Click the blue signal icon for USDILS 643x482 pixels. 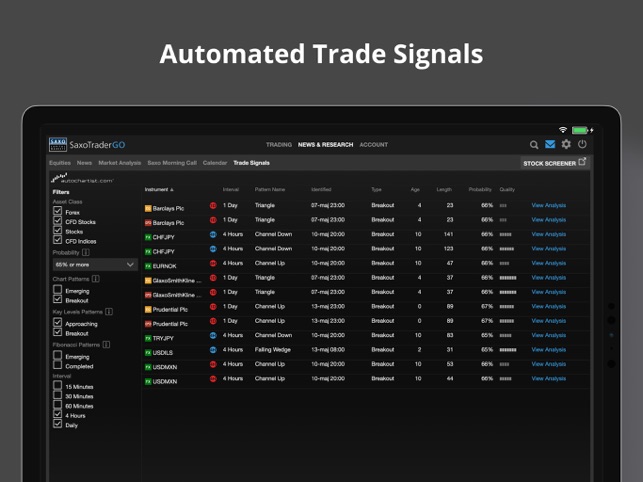click(x=213, y=350)
